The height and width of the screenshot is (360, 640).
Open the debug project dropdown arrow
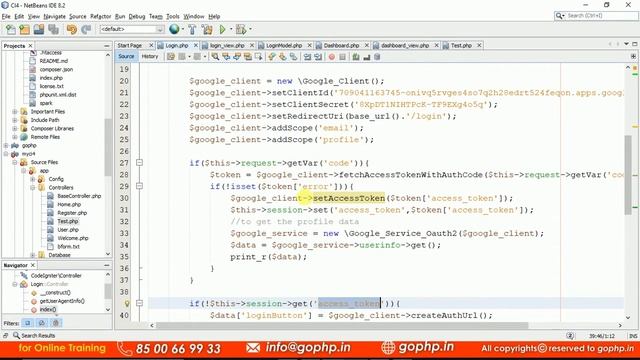tap(250, 29)
